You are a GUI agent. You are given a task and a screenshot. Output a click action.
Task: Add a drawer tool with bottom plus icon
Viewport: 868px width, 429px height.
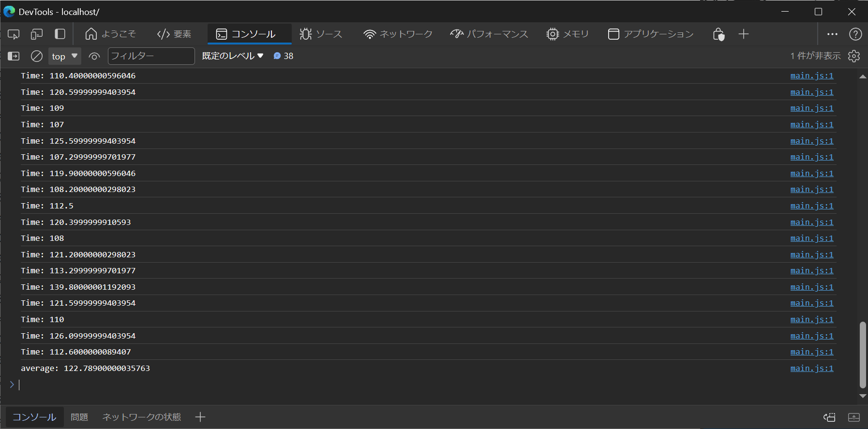200,417
